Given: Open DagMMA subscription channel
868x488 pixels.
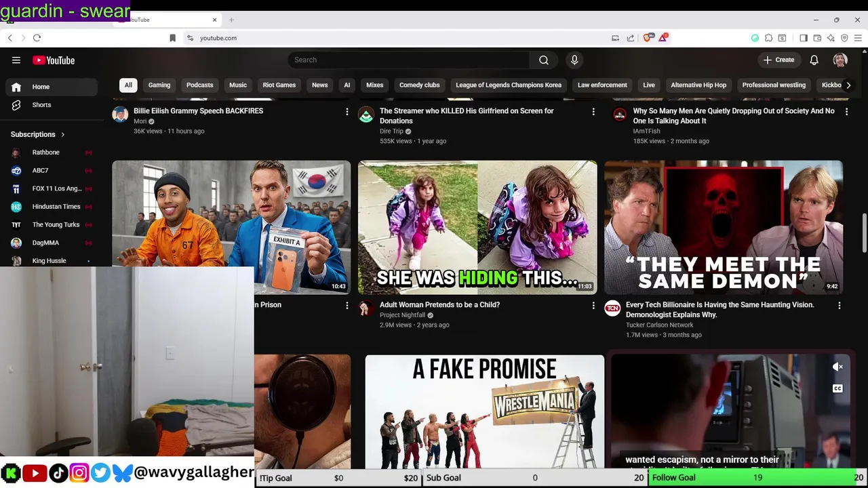Looking at the screenshot, I should tap(52, 243).
